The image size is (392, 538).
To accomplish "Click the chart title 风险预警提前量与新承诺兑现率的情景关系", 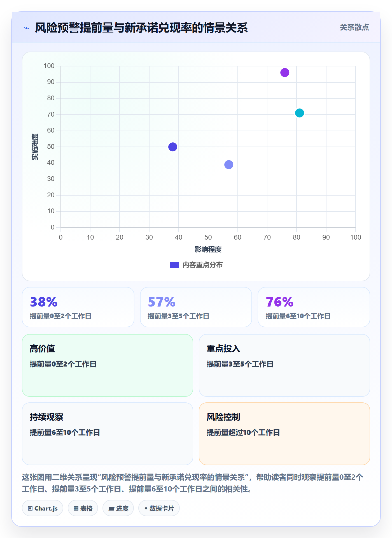I will click(x=141, y=28).
